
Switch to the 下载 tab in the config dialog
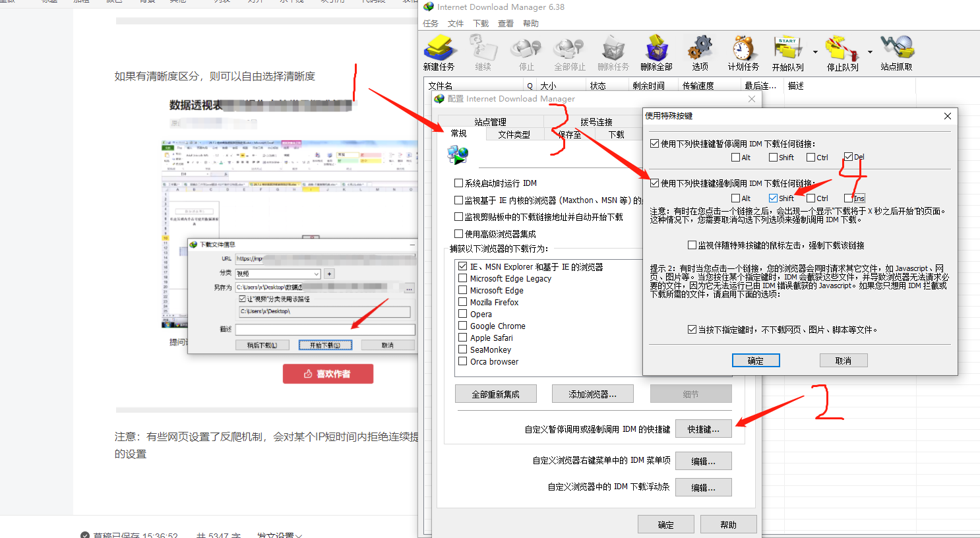coord(617,134)
